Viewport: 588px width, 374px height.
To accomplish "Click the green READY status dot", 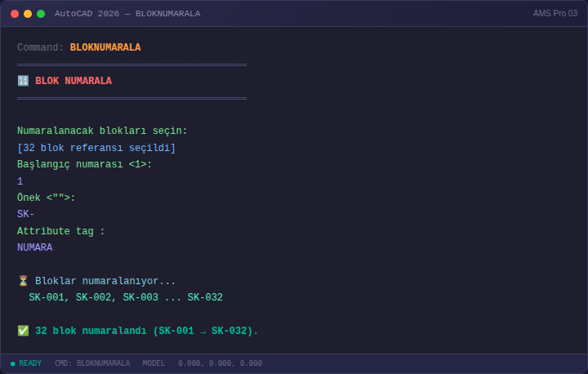I will click(13, 363).
